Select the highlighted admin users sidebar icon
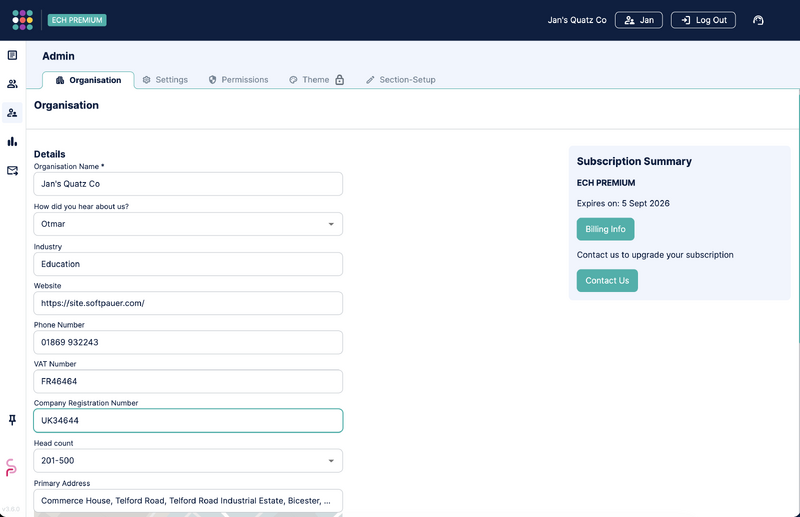 point(12,113)
